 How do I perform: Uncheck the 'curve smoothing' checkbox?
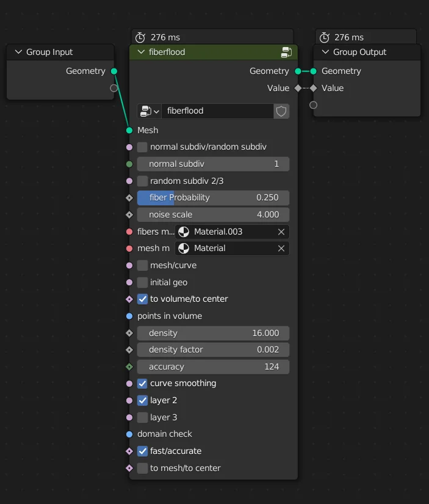pos(141,383)
